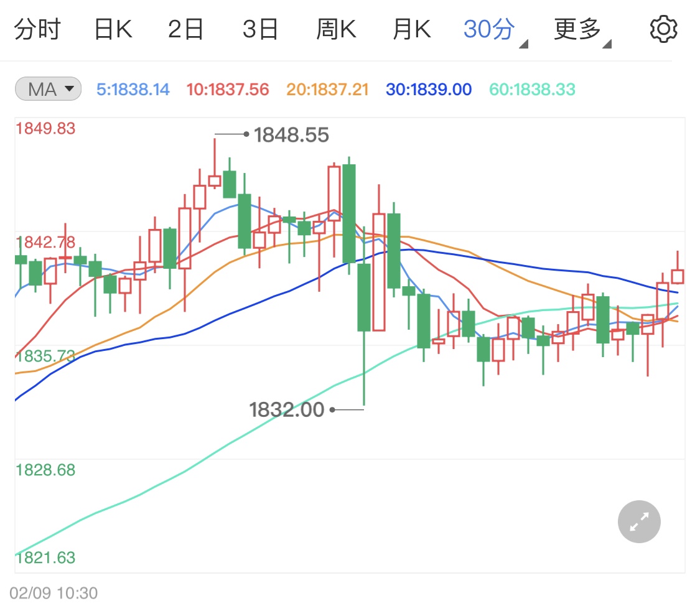Viewport: 700px width, 606px height.
Task: Click the high price label 1848.55
Action: 291,135
